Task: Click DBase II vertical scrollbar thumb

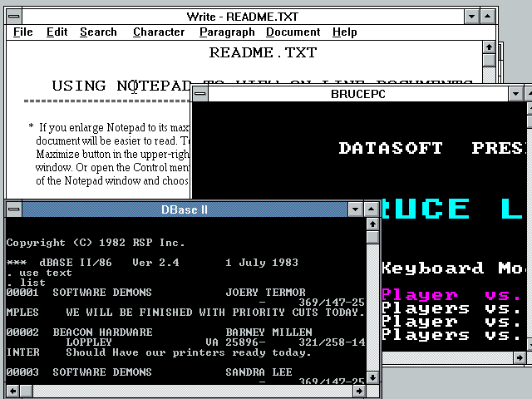Action: [x=372, y=237]
